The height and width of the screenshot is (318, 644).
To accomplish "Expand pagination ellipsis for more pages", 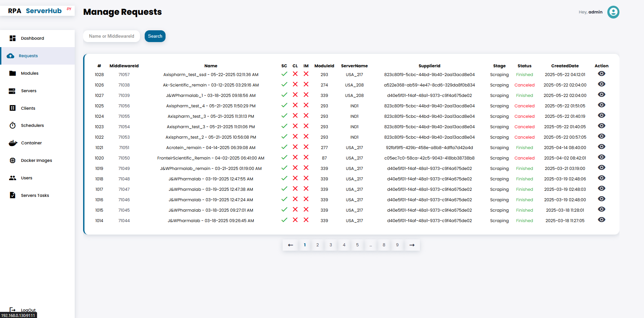I will (370, 245).
